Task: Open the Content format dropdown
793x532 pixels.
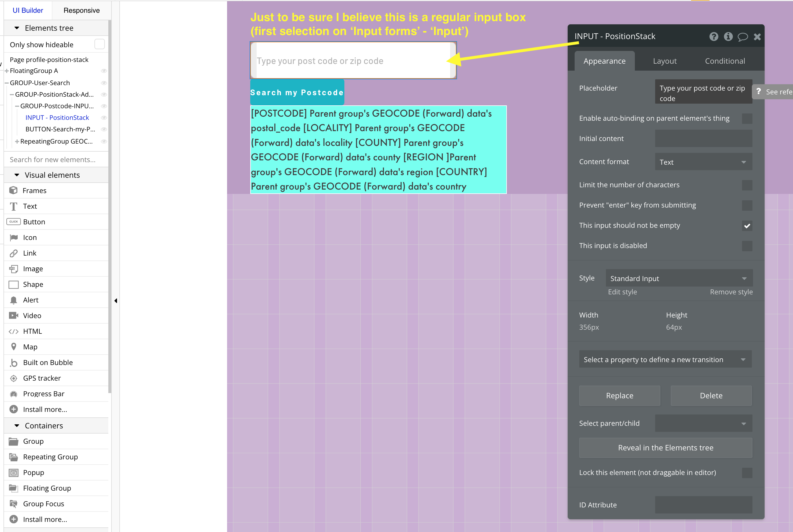Action: [x=703, y=162]
